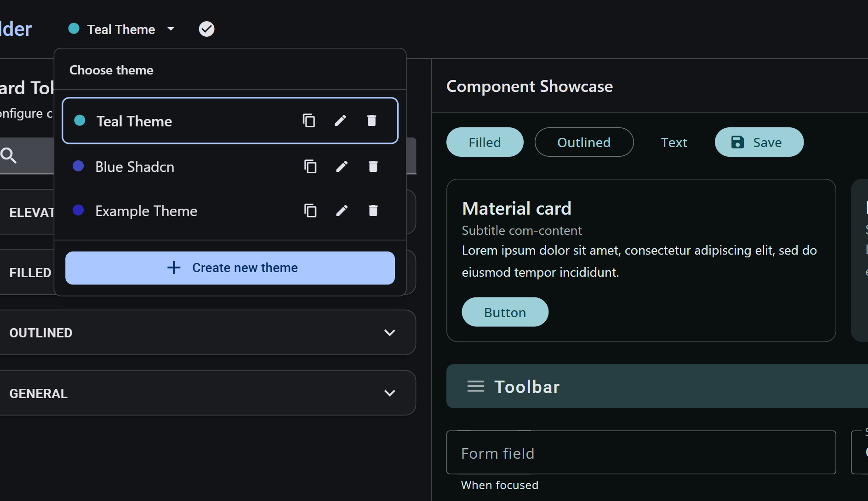Viewport: 868px width, 501px height.
Task: Select Teal Theme in the theme list
Action: [230, 121]
